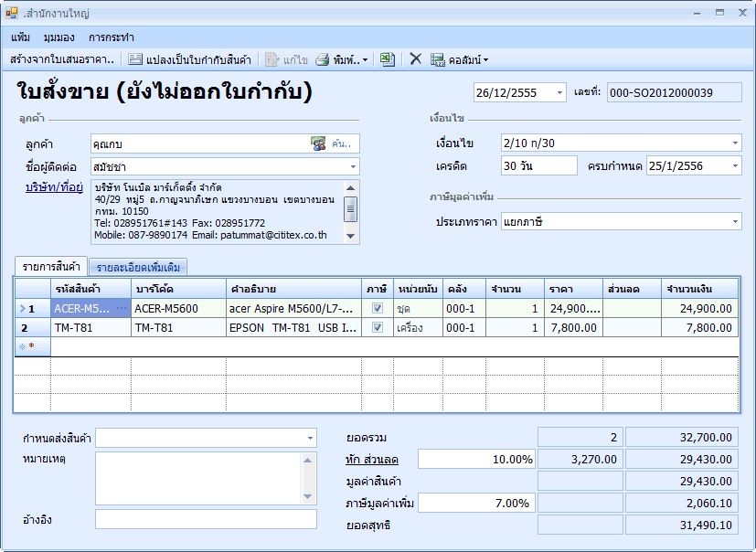Open the order date 26/12/2555 dropdown
Viewport: 756px width, 552px height.
[559, 93]
